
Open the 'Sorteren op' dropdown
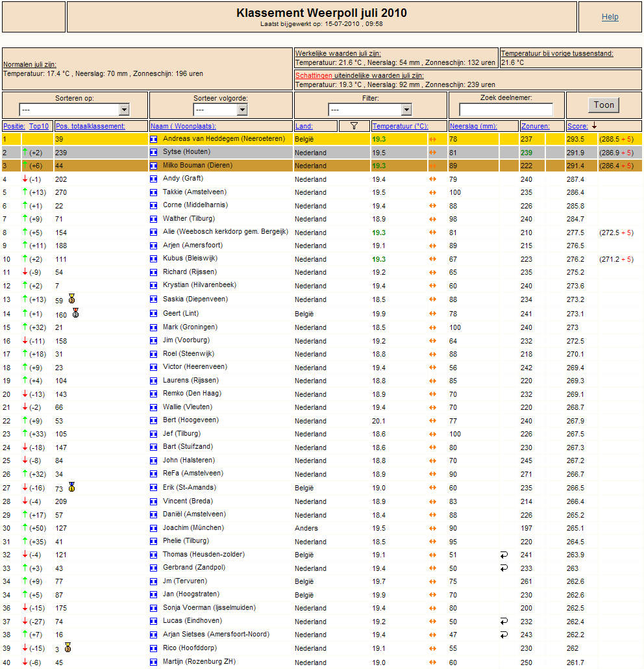(74, 110)
